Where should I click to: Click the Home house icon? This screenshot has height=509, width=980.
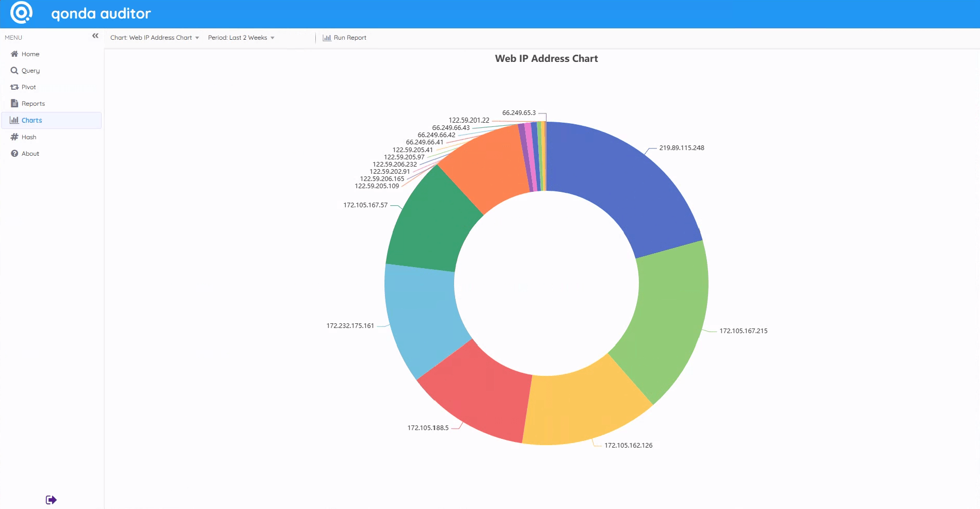[x=14, y=54]
